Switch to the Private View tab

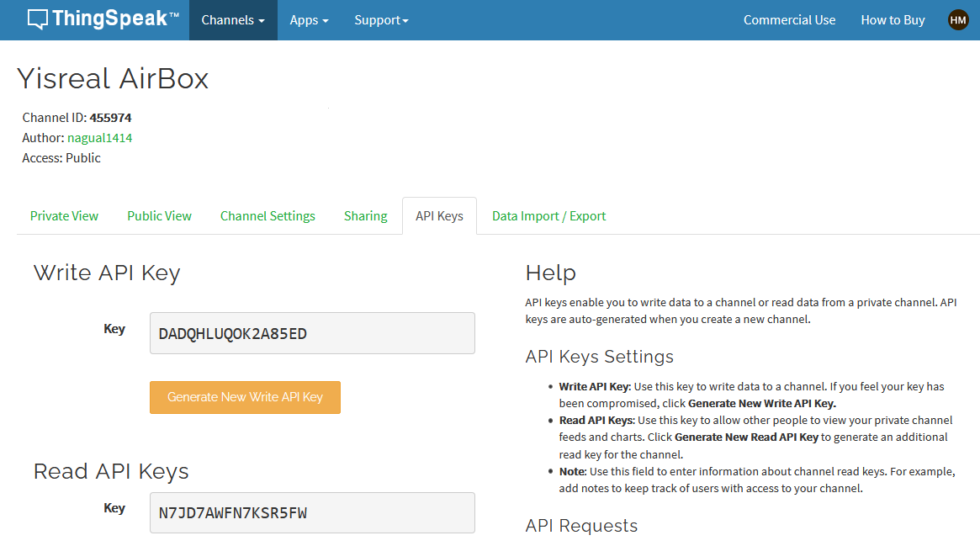coord(65,216)
